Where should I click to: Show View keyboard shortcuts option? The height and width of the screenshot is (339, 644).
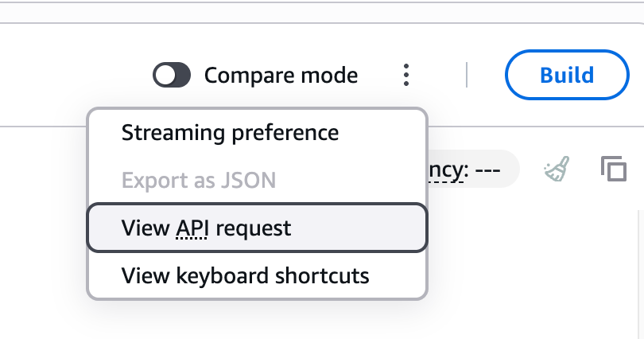[x=245, y=276]
